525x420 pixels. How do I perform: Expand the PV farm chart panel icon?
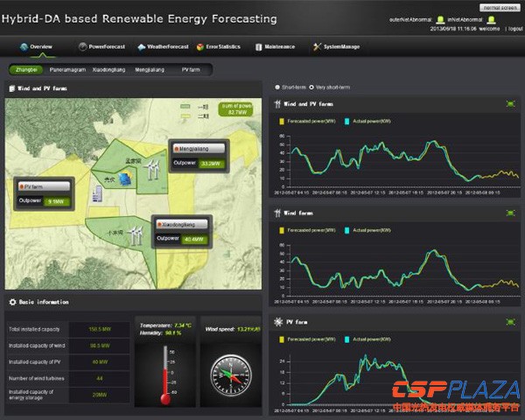(x=510, y=322)
